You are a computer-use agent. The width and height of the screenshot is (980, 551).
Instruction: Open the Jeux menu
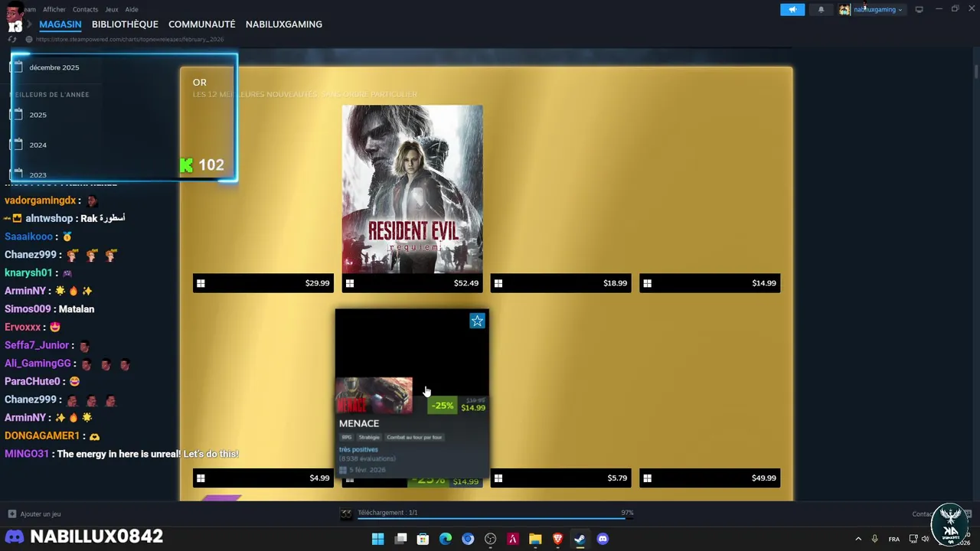(111, 9)
